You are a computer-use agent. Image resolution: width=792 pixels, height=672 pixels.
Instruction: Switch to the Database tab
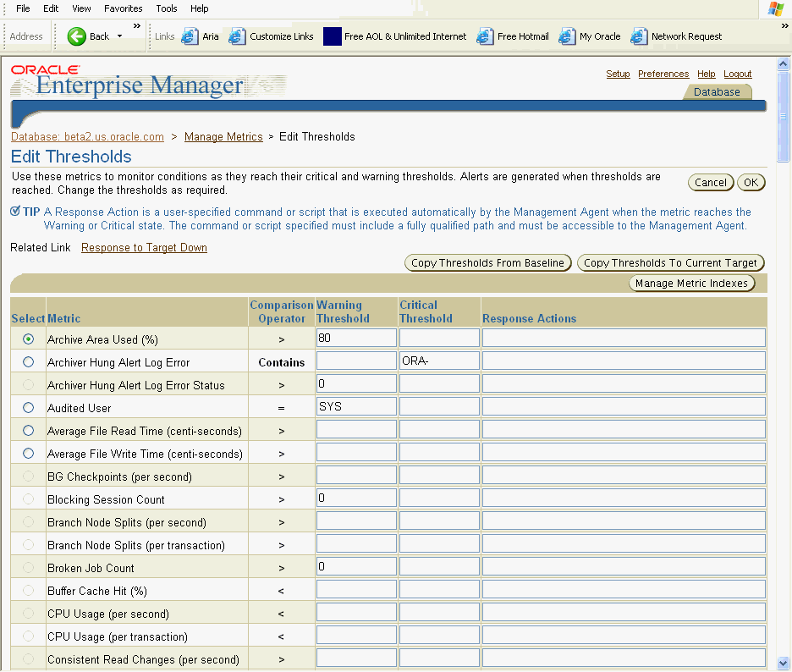(717, 91)
